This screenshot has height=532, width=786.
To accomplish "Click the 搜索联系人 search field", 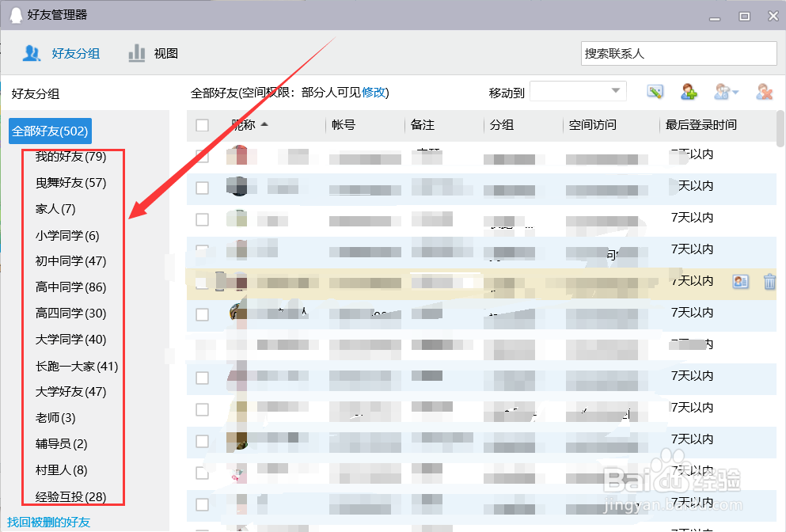I will [678, 53].
